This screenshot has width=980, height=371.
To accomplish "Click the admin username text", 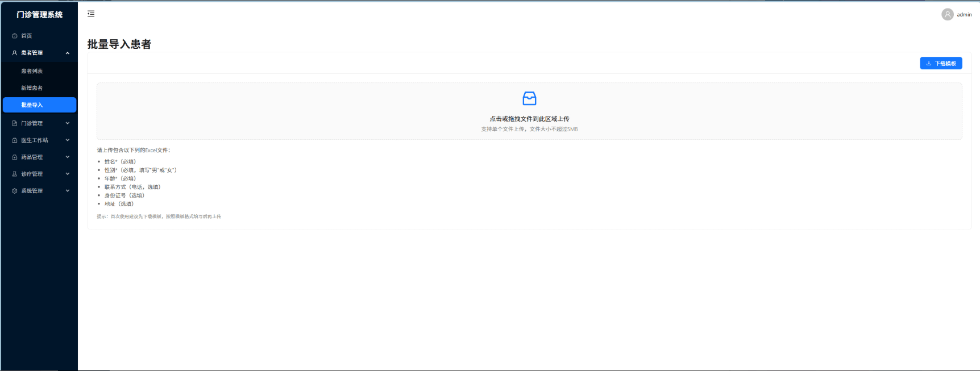I will pyautogui.click(x=964, y=15).
